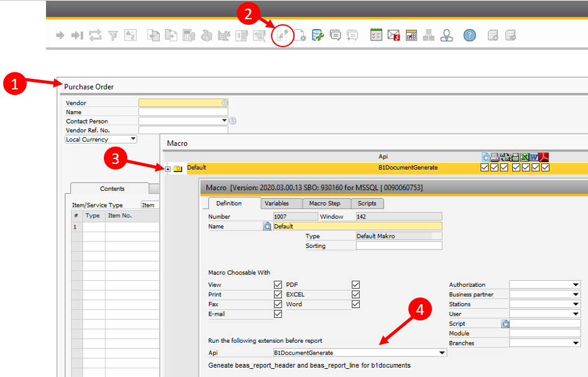Open the Authorization dropdown
The image size is (588, 377).
pyautogui.click(x=576, y=284)
